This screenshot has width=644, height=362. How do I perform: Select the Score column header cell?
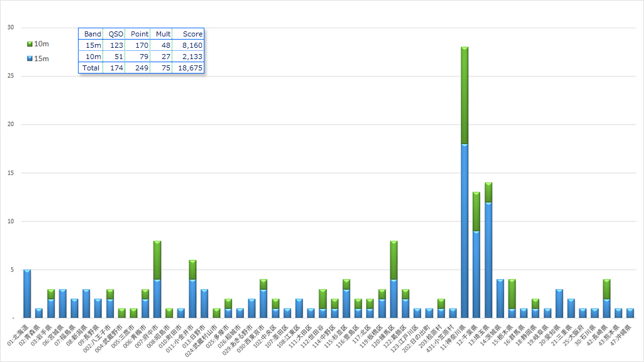click(x=192, y=34)
